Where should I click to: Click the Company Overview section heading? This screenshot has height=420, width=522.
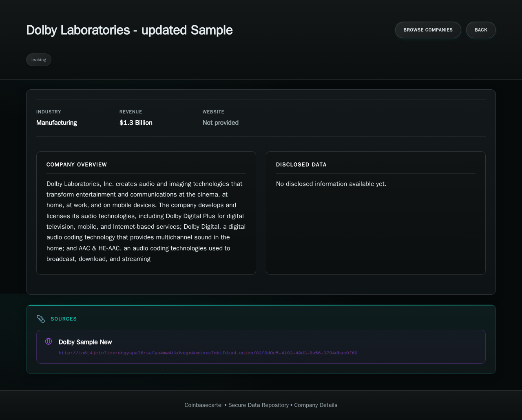point(77,165)
